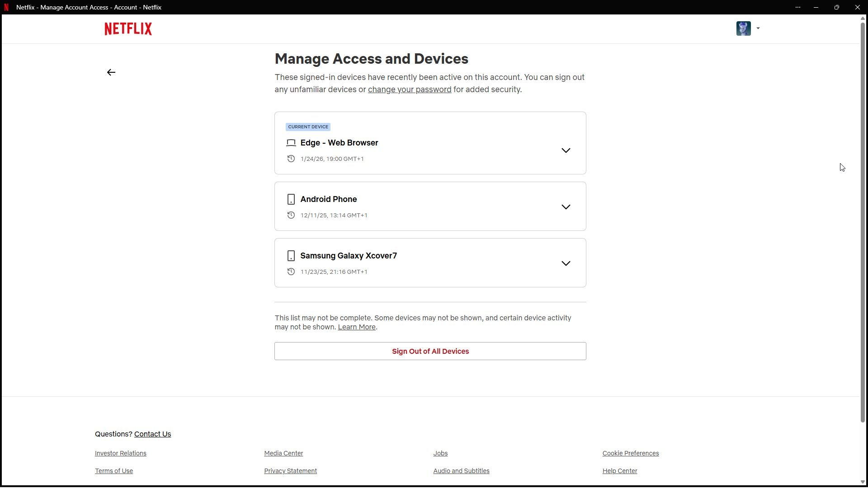Click the clock icon next to 1/24/26 timestamp
Screen dimensions: 868x488
coord(291,159)
